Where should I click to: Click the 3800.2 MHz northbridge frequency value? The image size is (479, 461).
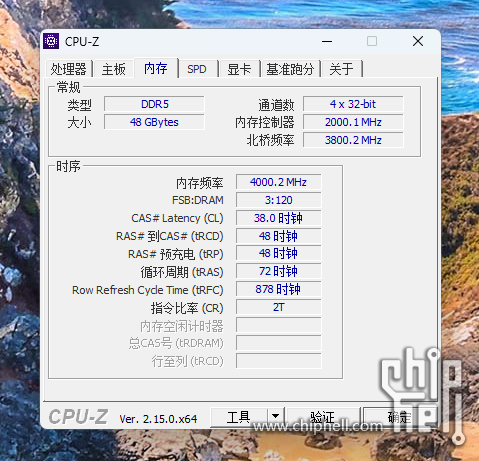click(353, 140)
